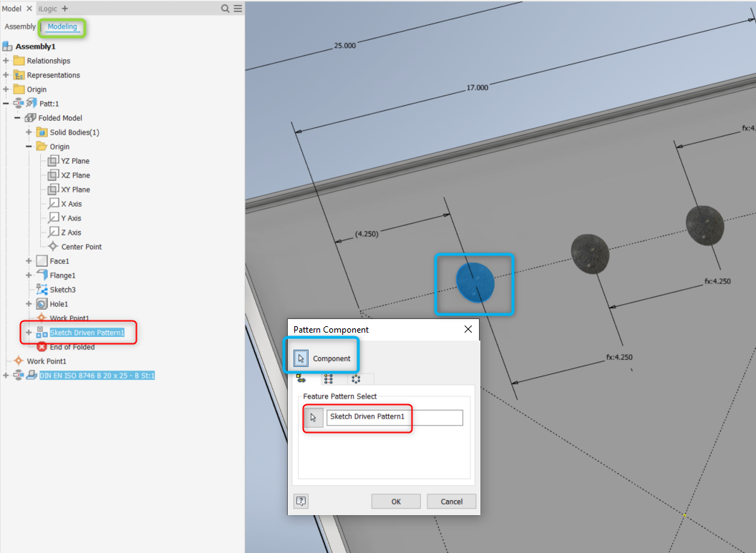Select the Z Axis entry
The height and width of the screenshot is (553, 756).
tap(71, 233)
